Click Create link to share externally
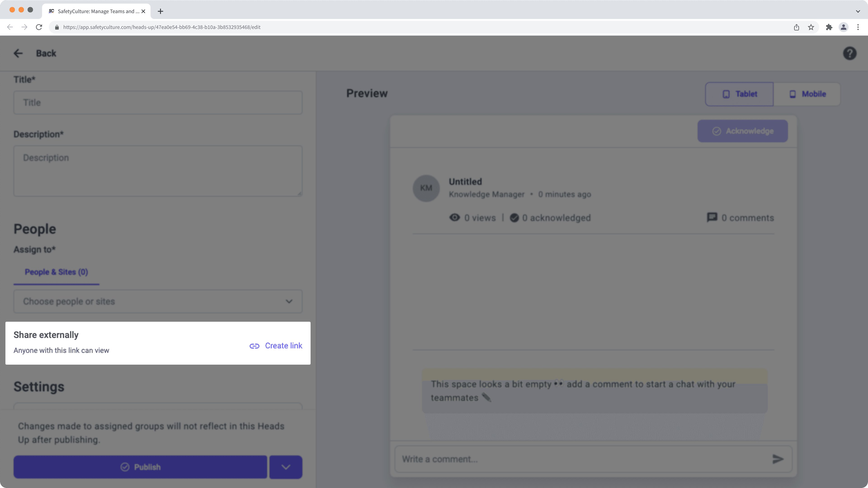The width and height of the screenshot is (868, 488). [x=283, y=345]
